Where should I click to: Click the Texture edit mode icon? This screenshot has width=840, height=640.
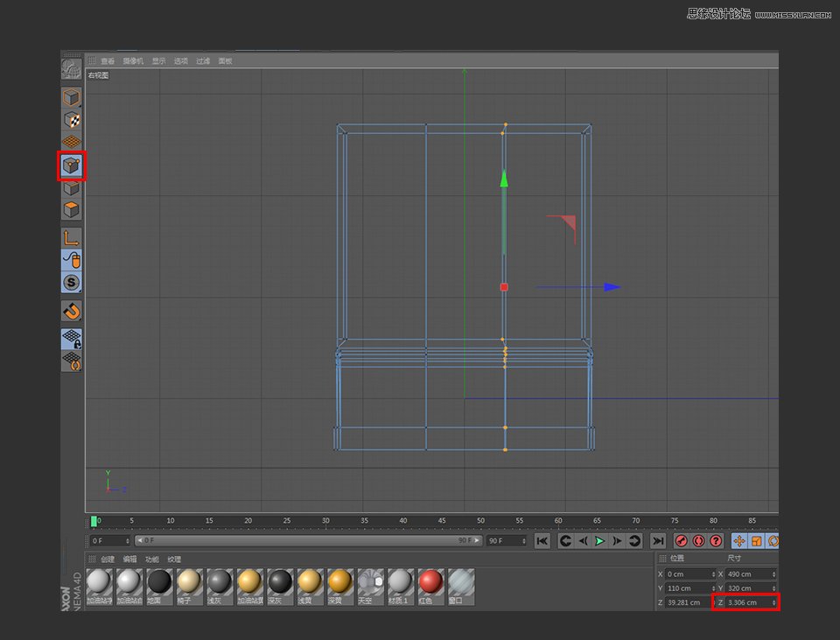[x=71, y=141]
